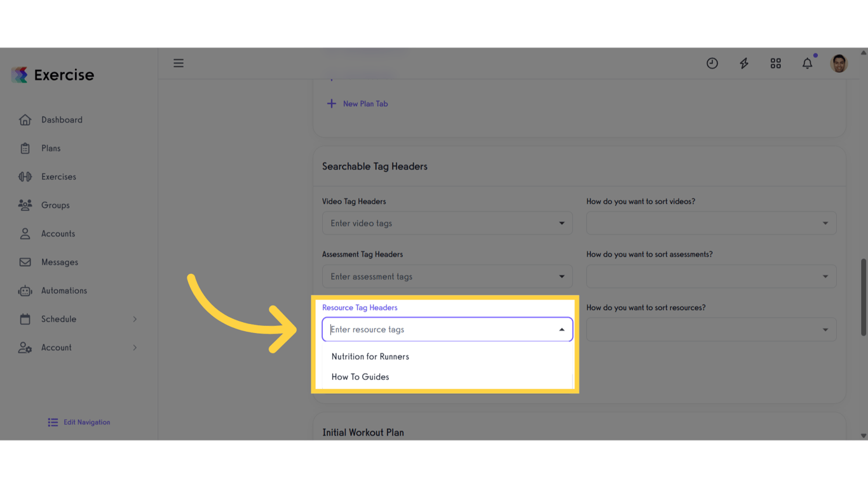Click the history clock icon in the top bar
This screenshot has height=488, width=868.
pos(712,63)
